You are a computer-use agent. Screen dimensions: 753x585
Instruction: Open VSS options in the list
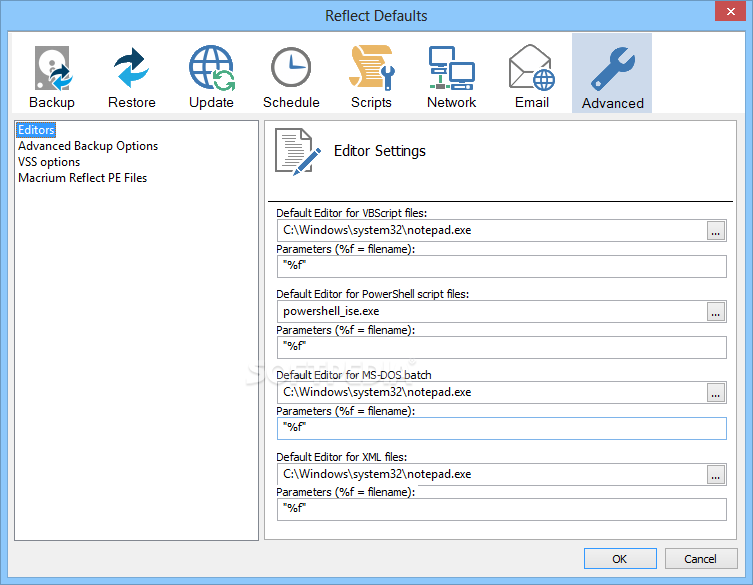(x=49, y=162)
